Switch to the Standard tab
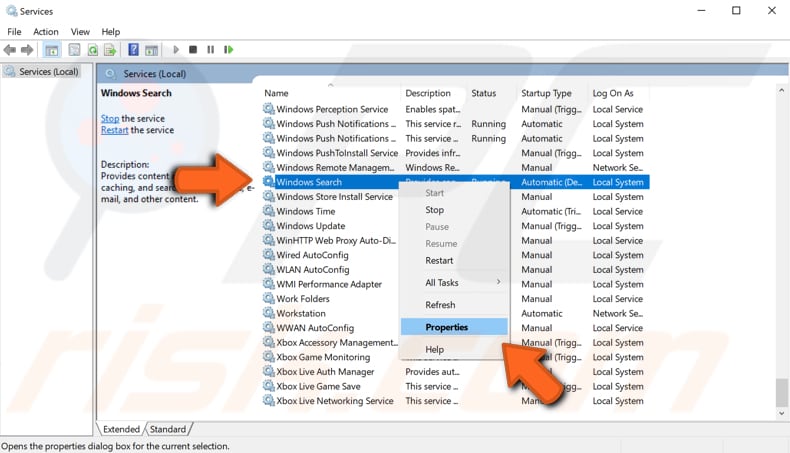 click(x=168, y=429)
